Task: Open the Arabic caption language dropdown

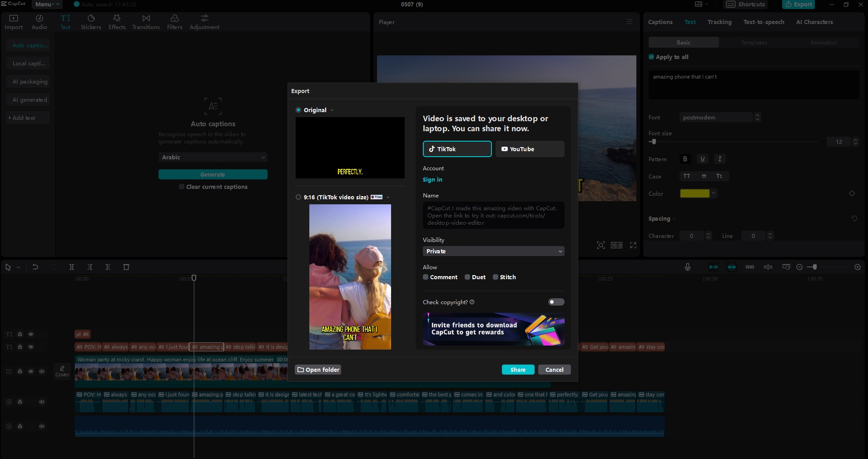Action: click(213, 157)
